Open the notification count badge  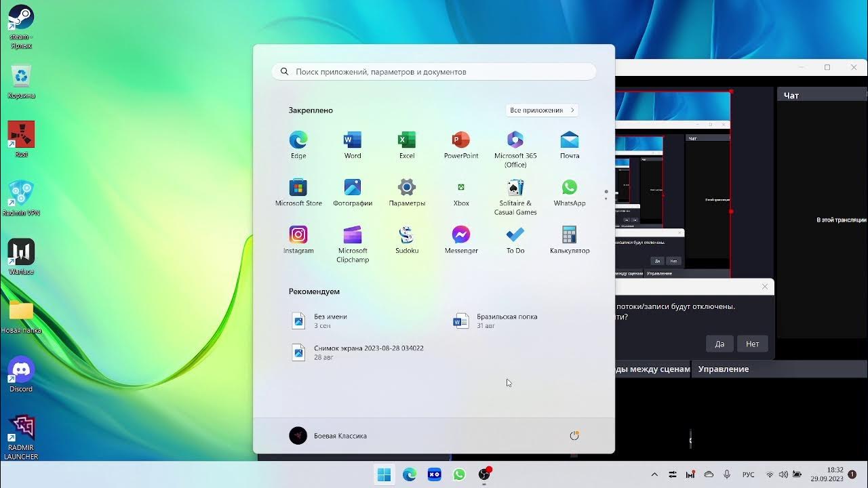click(852, 474)
